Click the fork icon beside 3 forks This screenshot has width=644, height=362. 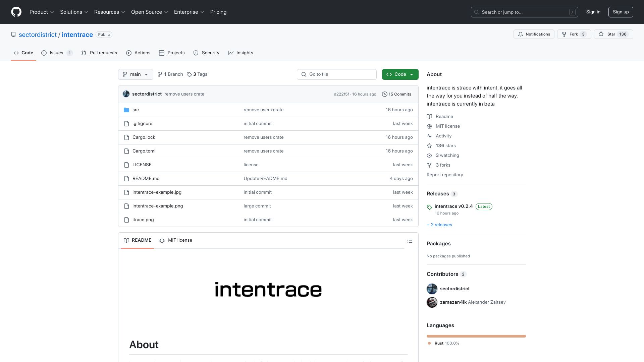point(429,165)
